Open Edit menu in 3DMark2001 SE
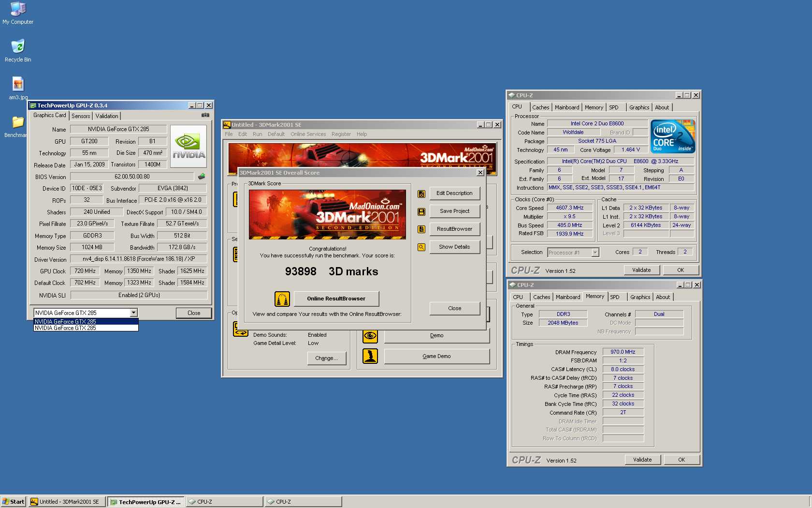812x508 pixels. pyautogui.click(x=243, y=134)
